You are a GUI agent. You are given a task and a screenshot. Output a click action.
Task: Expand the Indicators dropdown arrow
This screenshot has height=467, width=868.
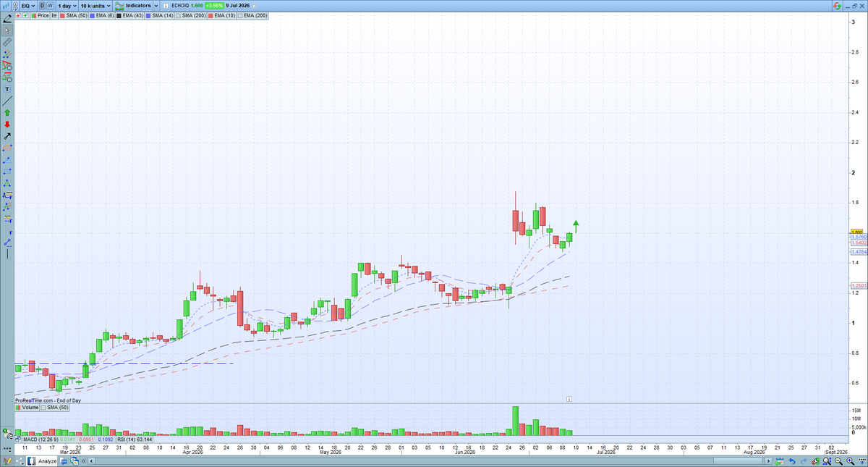(x=156, y=6)
